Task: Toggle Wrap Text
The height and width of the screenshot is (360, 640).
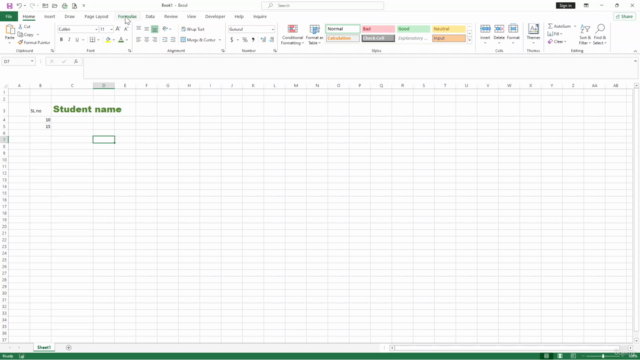Action: [193, 29]
